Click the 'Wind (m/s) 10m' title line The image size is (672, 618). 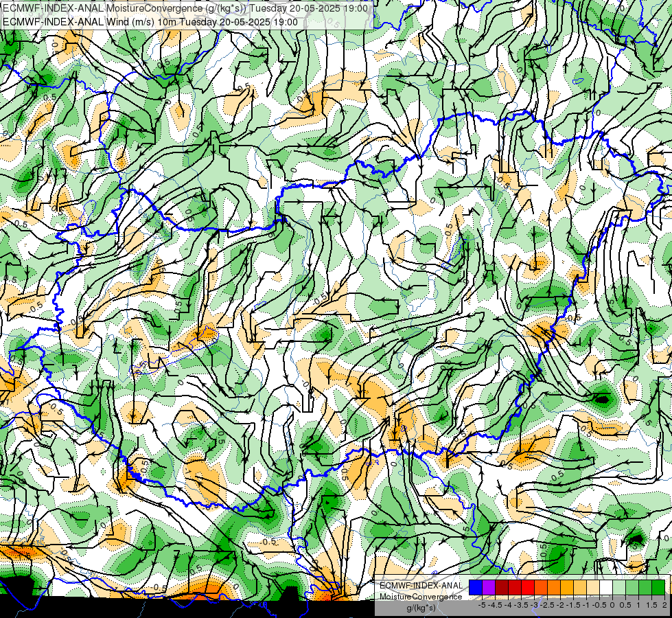[150, 21]
